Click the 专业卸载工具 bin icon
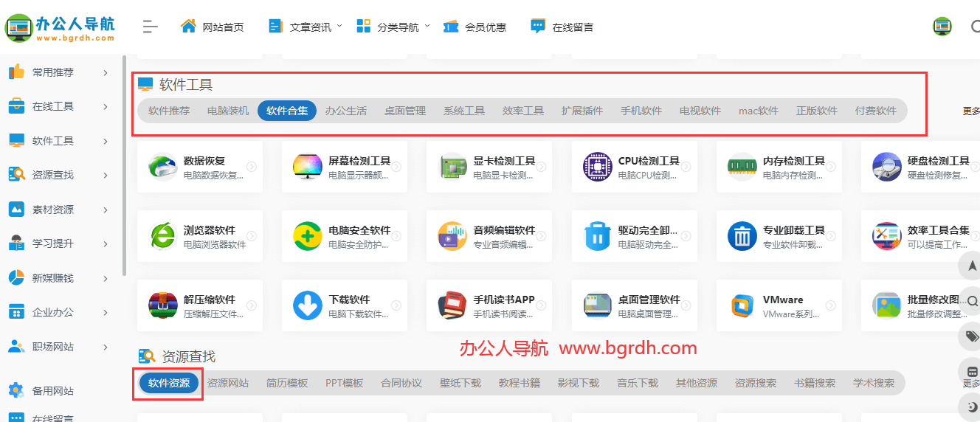The width and height of the screenshot is (980, 422). pos(742,237)
